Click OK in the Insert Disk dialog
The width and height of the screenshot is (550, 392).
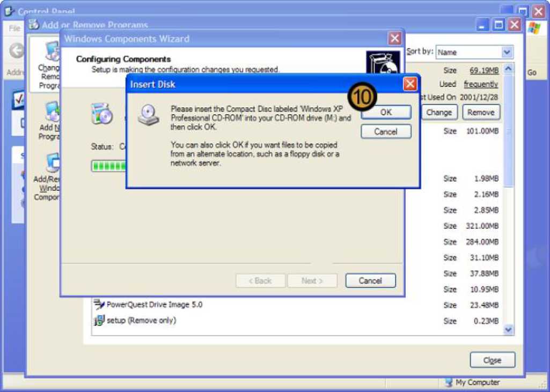(x=386, y=112)
